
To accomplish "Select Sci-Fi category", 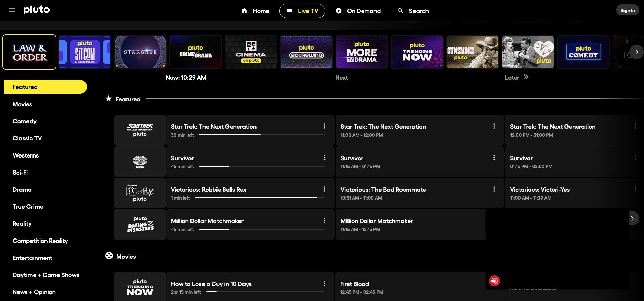I will click(x=20, y=173).
